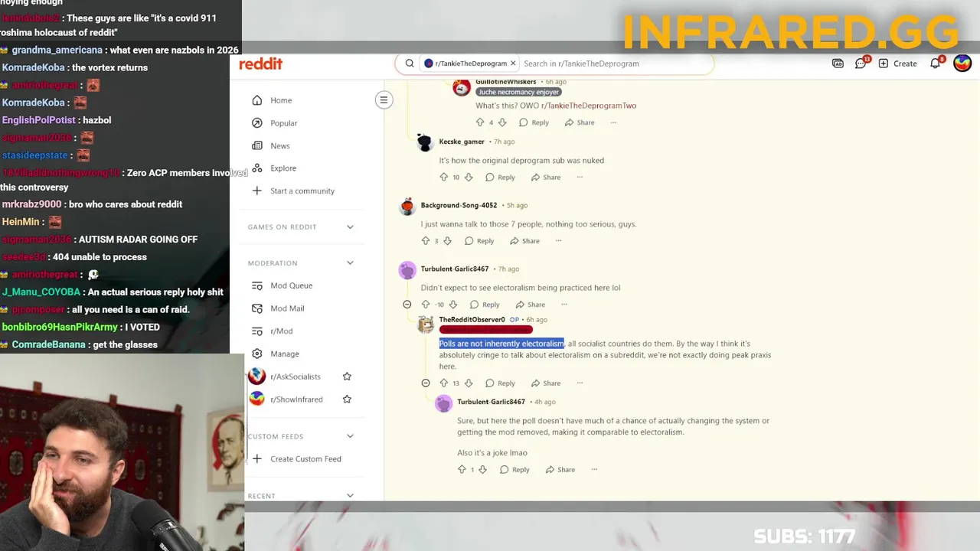Downvote GuillotineWhiskers' comment
This screenshot has width=980, height=551.
[x=502, y=122]
